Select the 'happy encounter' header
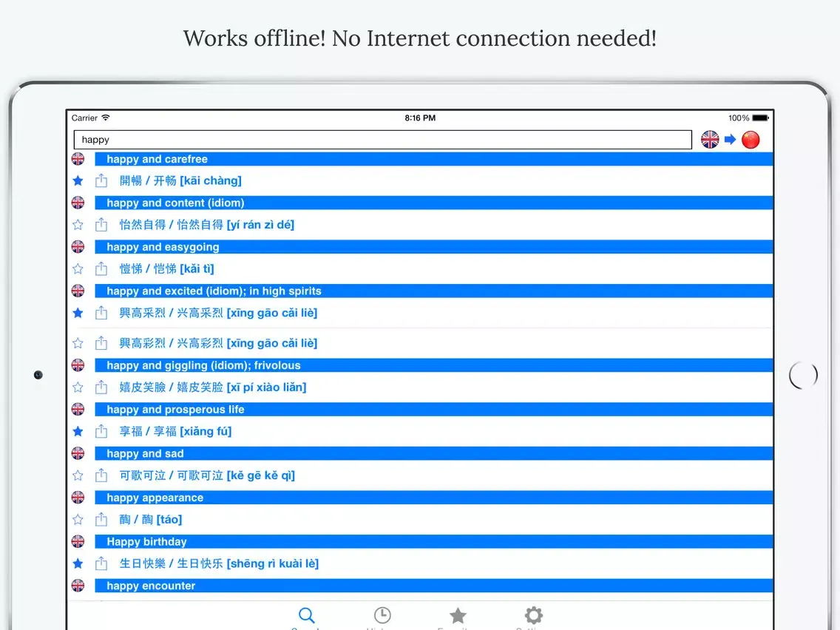 [x=433, y=586]
